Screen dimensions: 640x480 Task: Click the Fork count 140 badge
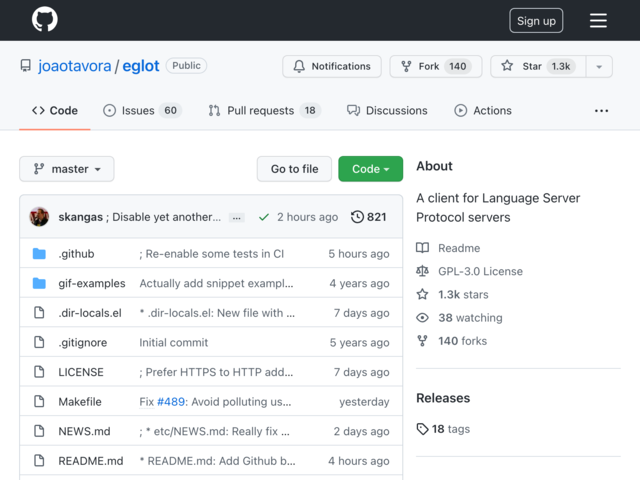458,66
